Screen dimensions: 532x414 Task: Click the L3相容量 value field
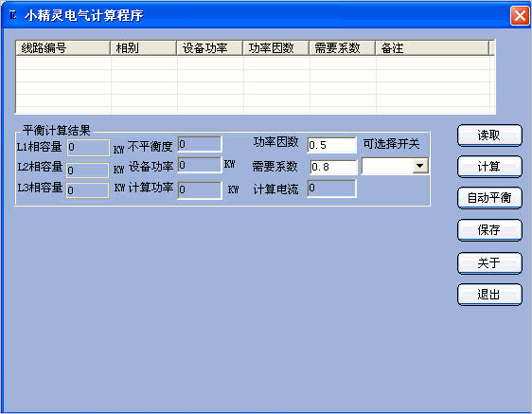pyautogui.click(x=87, y=189)
